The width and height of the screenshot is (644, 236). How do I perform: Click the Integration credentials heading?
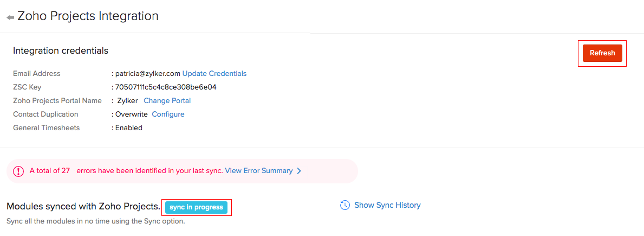coord(61,50)
